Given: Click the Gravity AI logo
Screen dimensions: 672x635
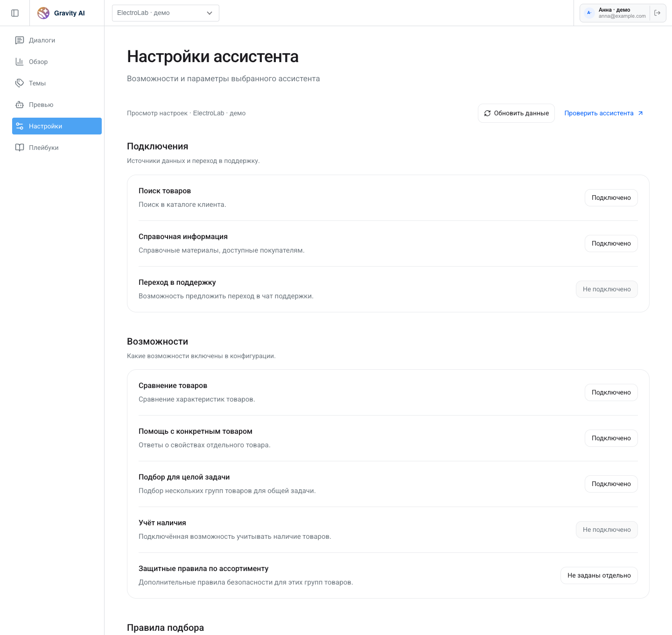Looking at the screenshot, I should click(x=43, y=13).
